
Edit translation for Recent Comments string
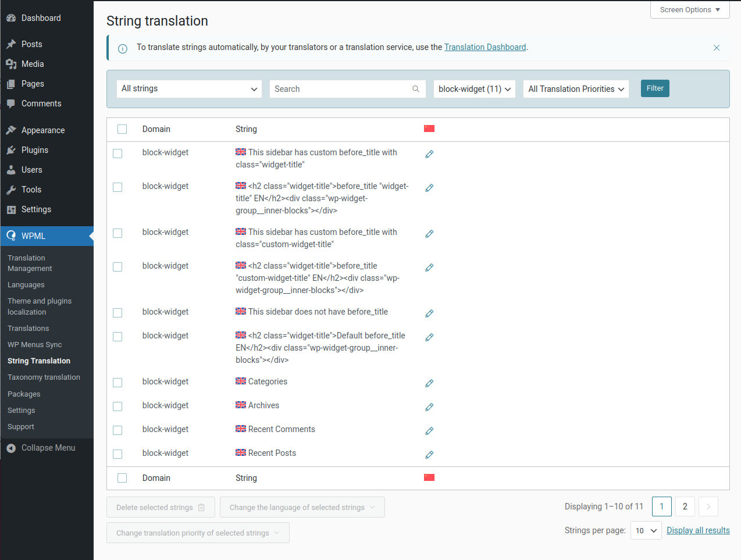(x=429, y=431)
